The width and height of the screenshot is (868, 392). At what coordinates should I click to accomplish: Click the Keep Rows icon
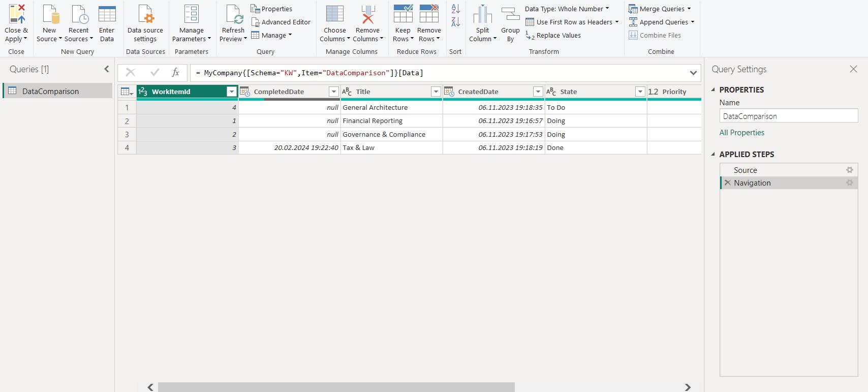(x=403, y=14)
